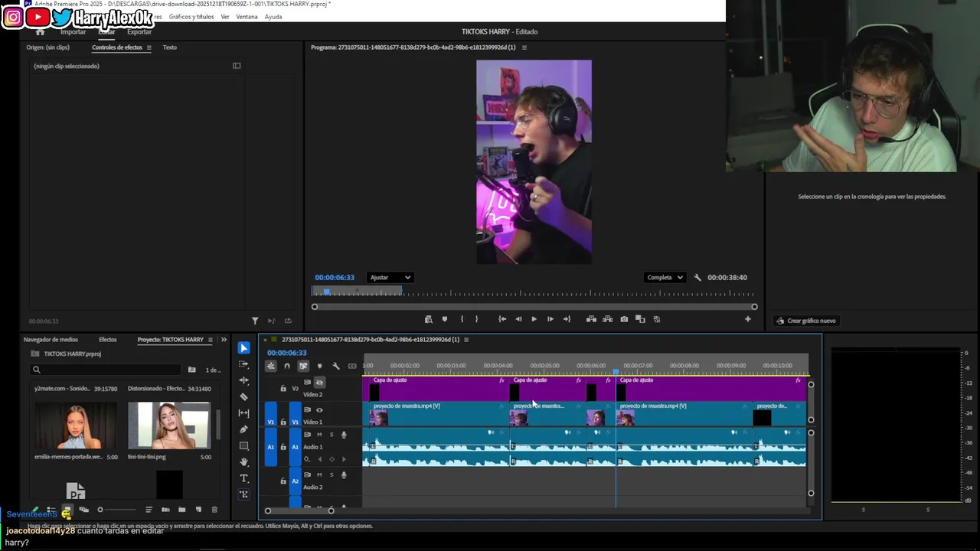
Task: Click Automate to Sequence in Project panel
Action: [x=165, y=510]
